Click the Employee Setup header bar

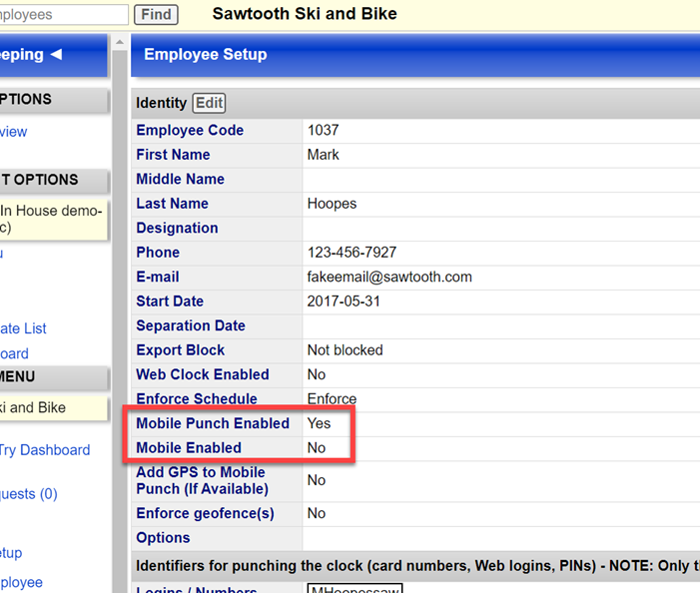[414, 55]
